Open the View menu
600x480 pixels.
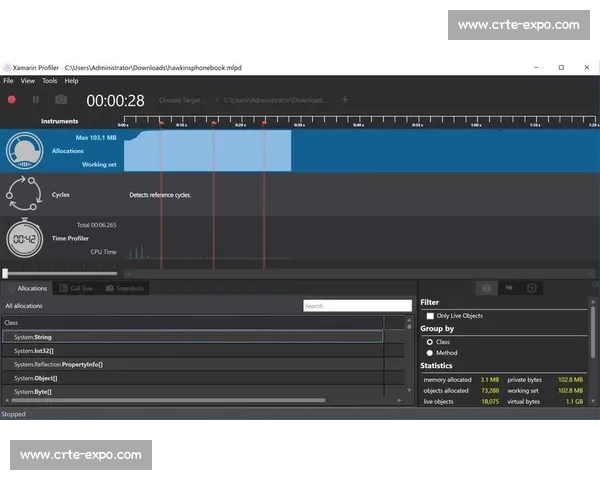click(28, 81)
